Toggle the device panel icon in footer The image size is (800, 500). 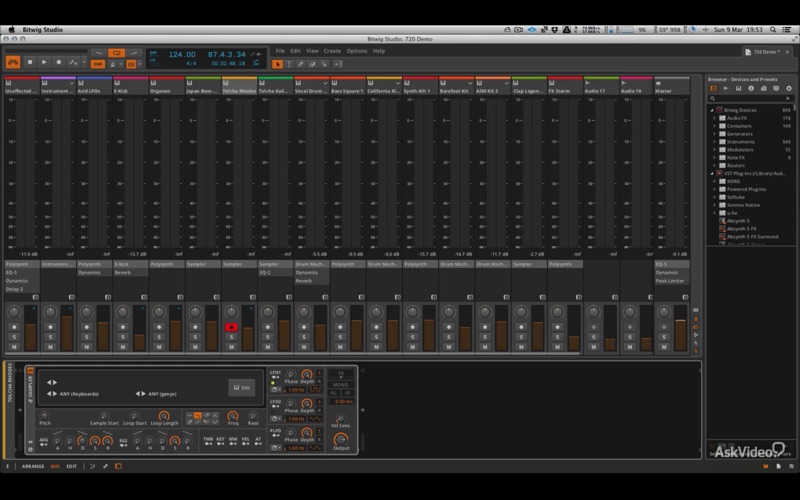click(x=118, y=466)
